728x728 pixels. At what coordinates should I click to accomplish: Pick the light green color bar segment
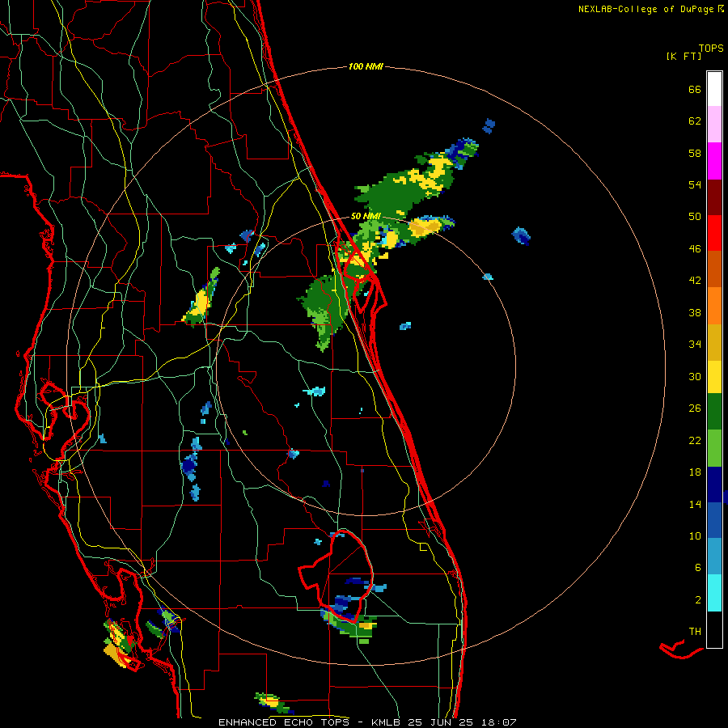(714, 448)
